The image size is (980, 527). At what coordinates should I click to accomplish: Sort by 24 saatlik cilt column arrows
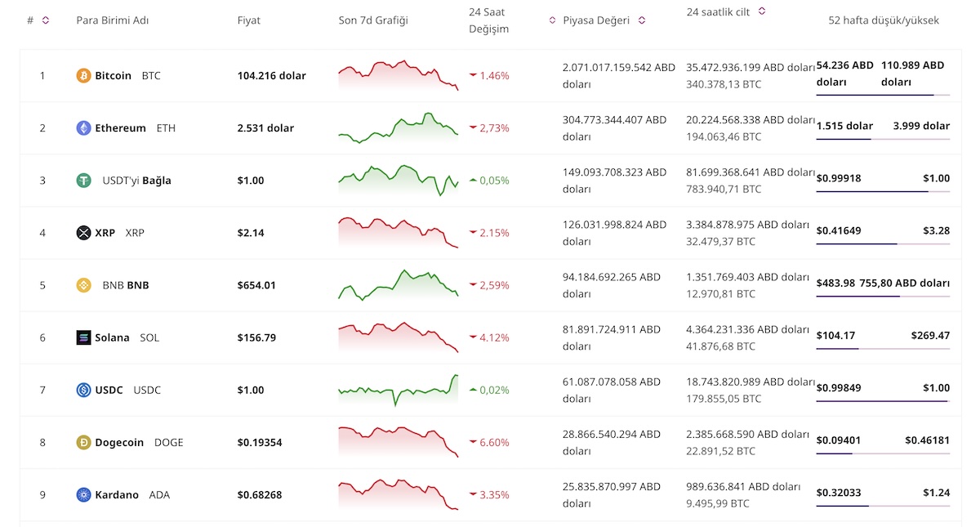click(762, 11)
